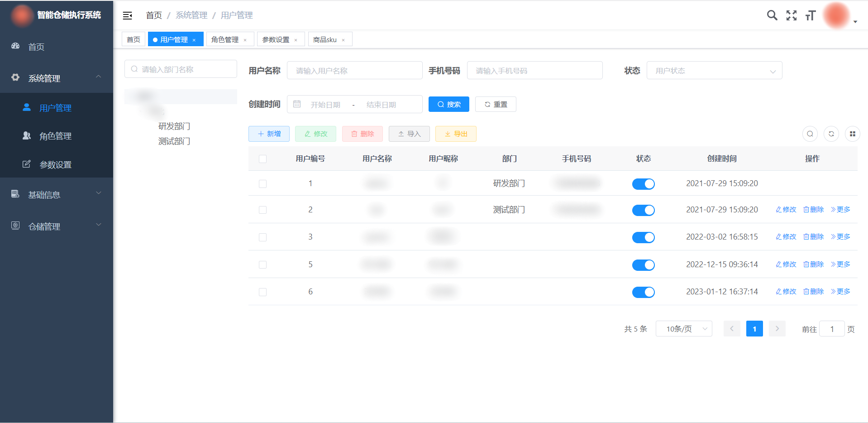Toggle the status switch for user 2
The width and height of the screenshot is (868, 423).
click(x=643, y=210)
